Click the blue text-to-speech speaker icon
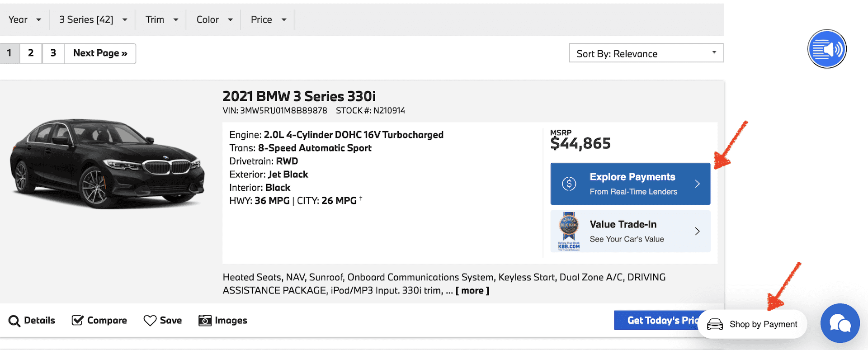 coord(827,49)
